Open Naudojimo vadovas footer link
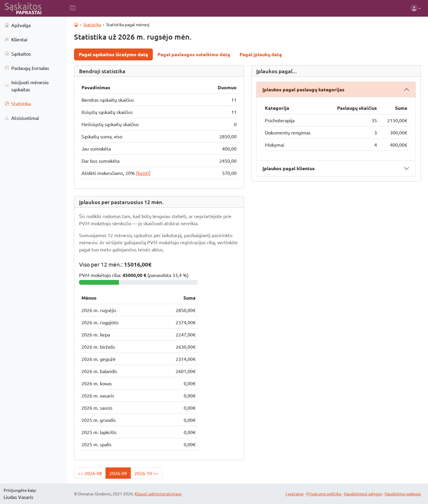Image resolution: width=428 pixels, height=504 pixels. 403,494
